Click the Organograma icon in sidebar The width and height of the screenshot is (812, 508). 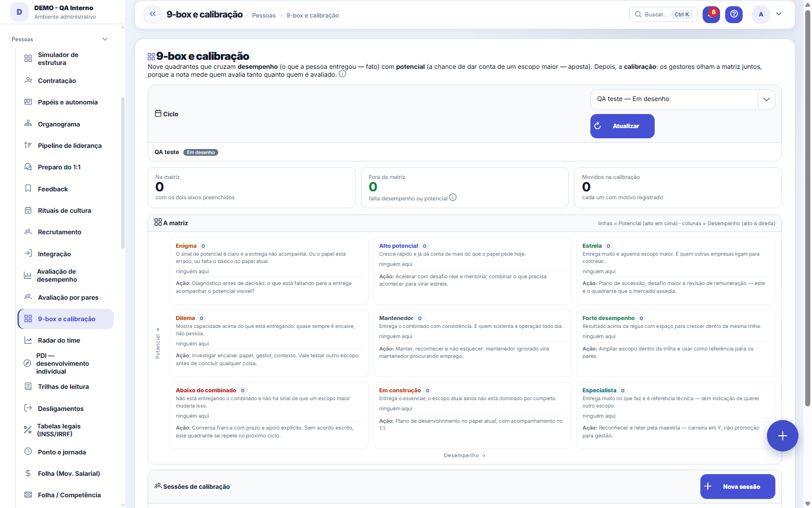point(28,124)
